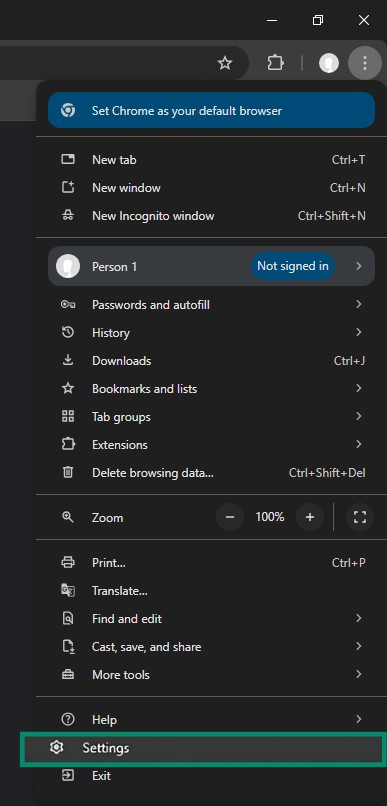Expand Cast, save, and share submenu arrow
This screenshot has height=806, width=387.
click(359, 647)
